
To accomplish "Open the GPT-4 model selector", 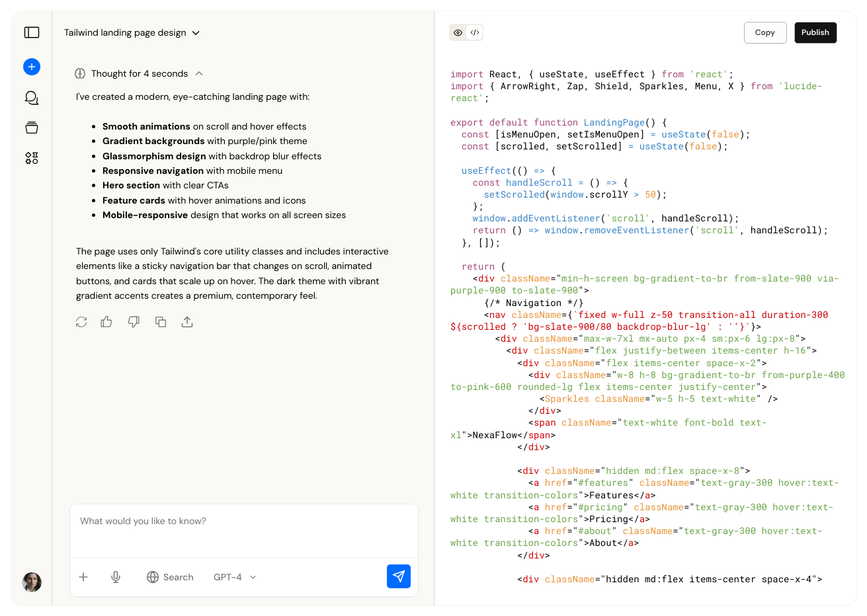I will [x=235, y=577].
